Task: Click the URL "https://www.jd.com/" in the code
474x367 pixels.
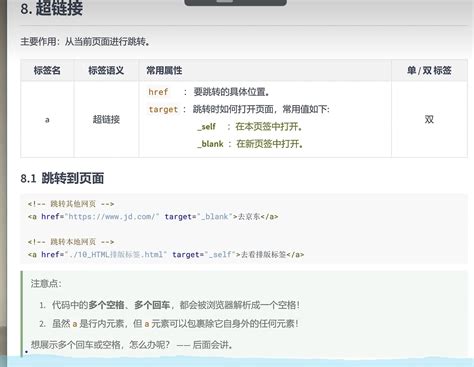Action: [112, 217]
